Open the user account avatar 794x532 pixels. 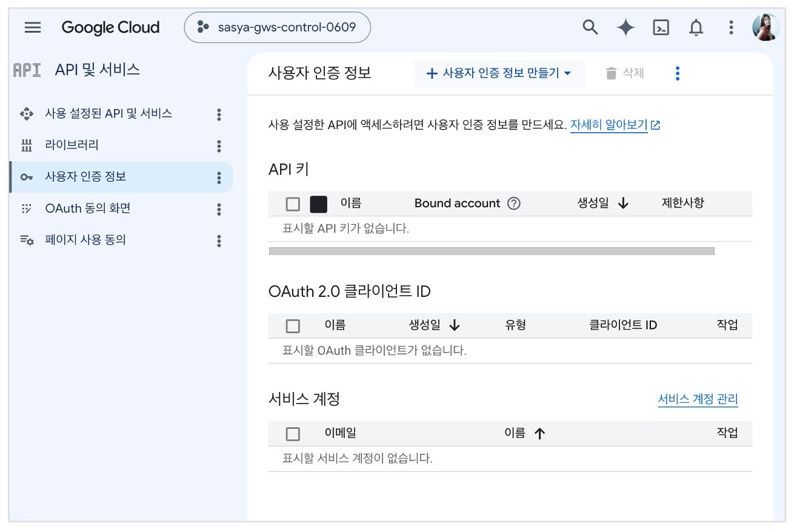tap(766, 28)
